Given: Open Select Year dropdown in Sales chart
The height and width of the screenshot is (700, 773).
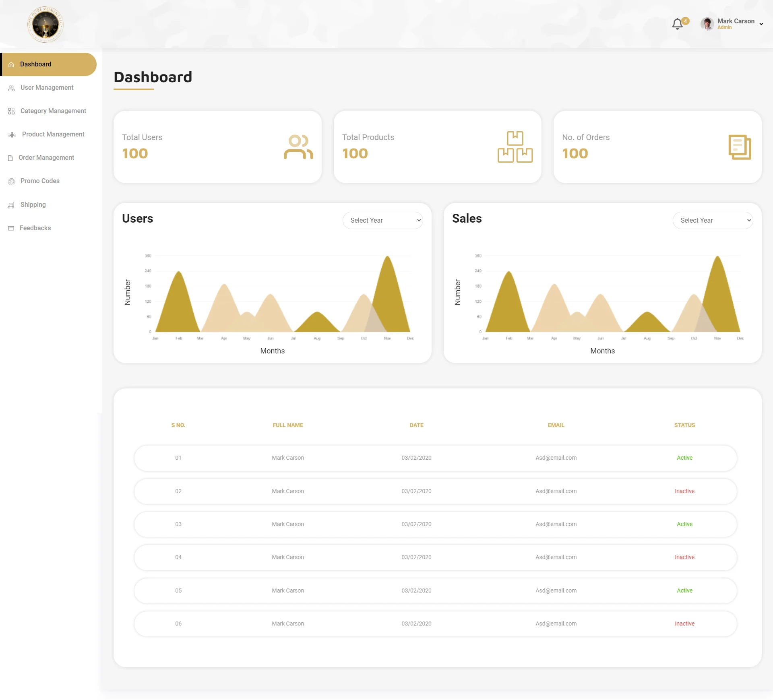Looking at the screenshot, I should pyautogui.click(x=713, y=220).
